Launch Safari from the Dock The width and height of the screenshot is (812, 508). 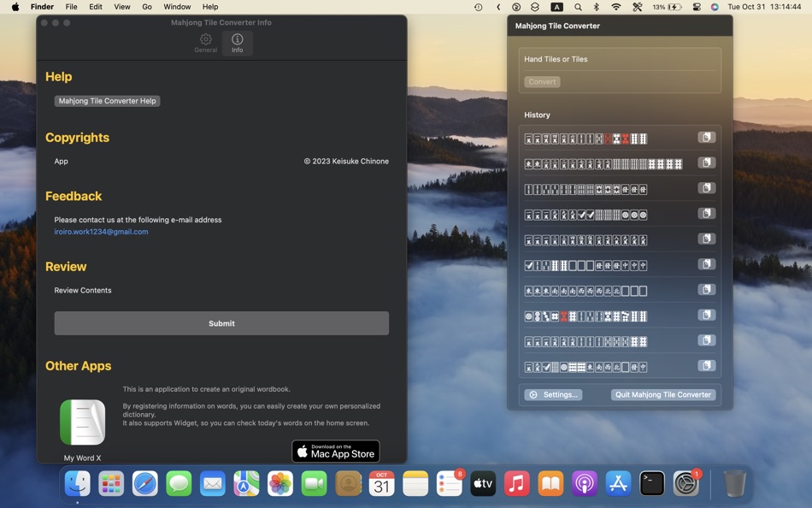(145, 484)
